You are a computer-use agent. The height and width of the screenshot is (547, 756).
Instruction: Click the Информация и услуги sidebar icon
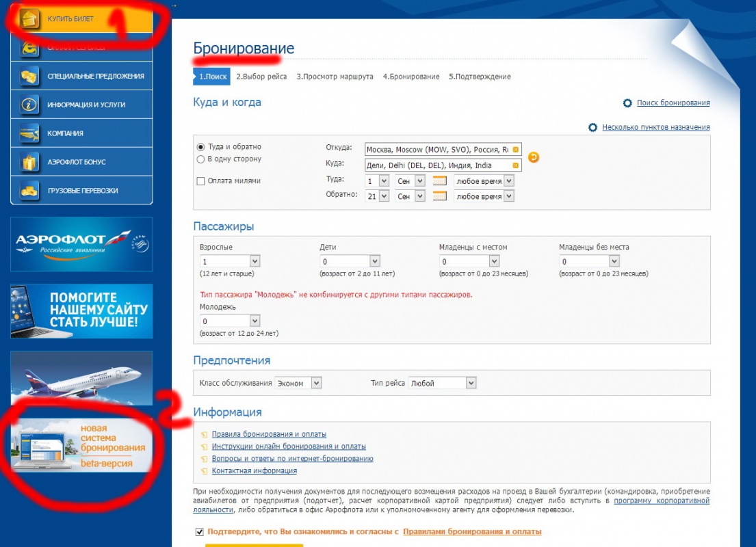click(x=29, y=105)
